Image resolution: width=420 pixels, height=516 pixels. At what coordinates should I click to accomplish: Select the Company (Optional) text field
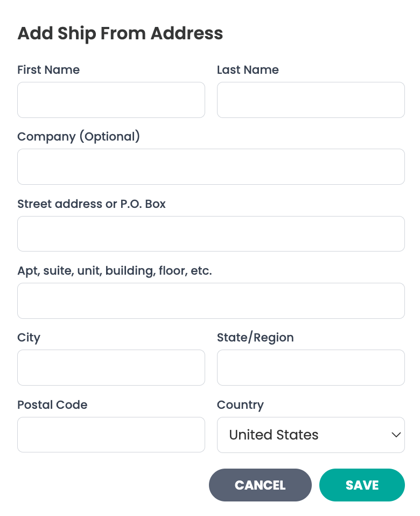[x=211, y=166]
